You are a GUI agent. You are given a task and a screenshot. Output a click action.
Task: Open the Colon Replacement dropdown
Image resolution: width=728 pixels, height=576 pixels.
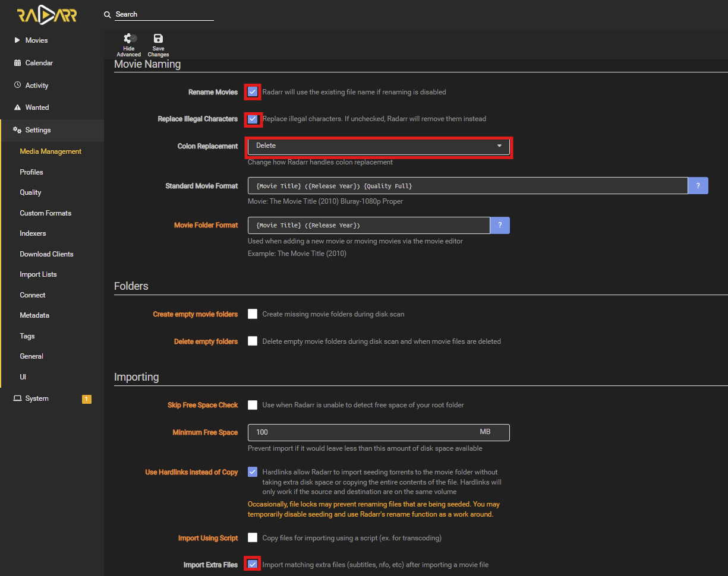coord(379,146)
